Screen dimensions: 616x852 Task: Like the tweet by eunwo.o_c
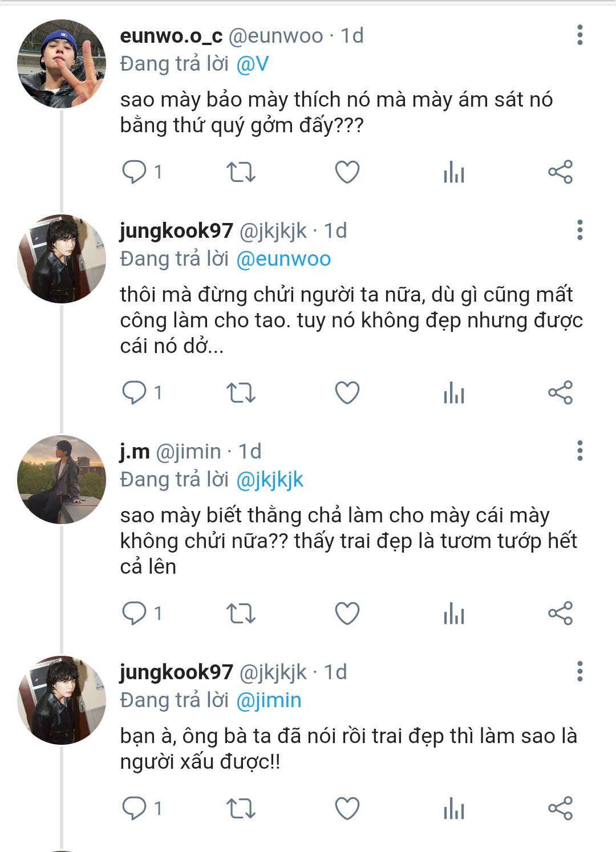347,172
